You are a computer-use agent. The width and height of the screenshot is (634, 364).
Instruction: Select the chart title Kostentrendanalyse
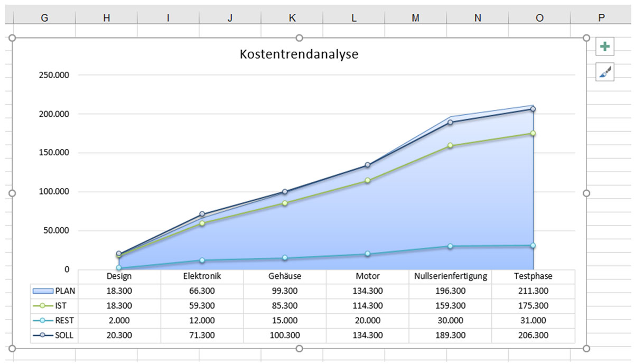coord(299,54)
